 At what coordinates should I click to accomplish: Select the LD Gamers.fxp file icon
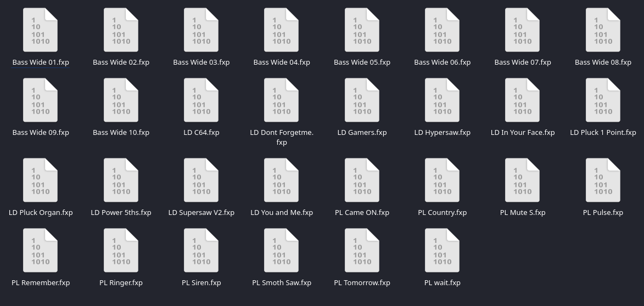pos(362,100)
